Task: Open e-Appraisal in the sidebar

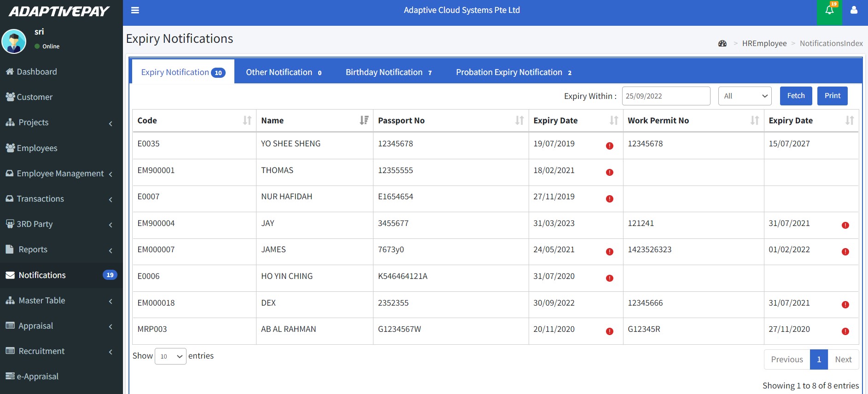Action: 61,377
